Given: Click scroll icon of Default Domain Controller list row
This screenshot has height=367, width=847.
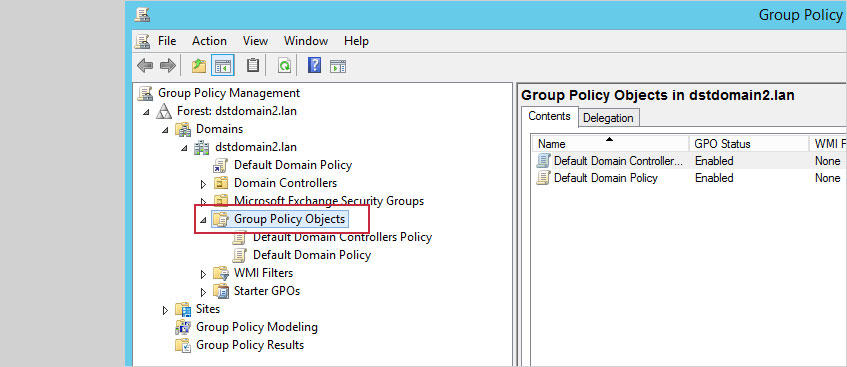Looking at the screenshot, I should 543,161.
